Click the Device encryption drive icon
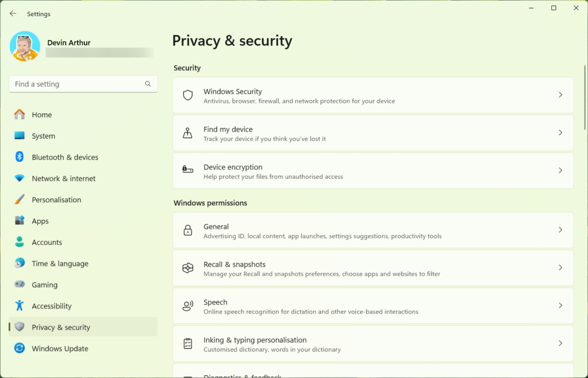 pos(188,171)
